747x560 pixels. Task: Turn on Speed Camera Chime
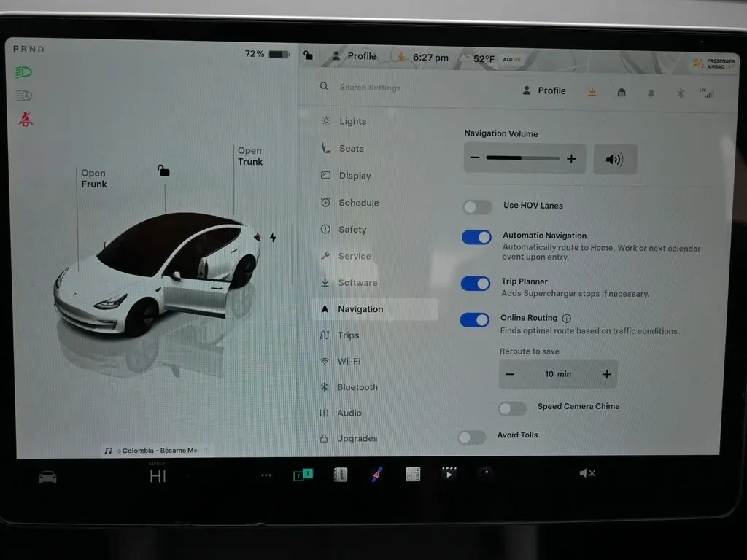512,408
